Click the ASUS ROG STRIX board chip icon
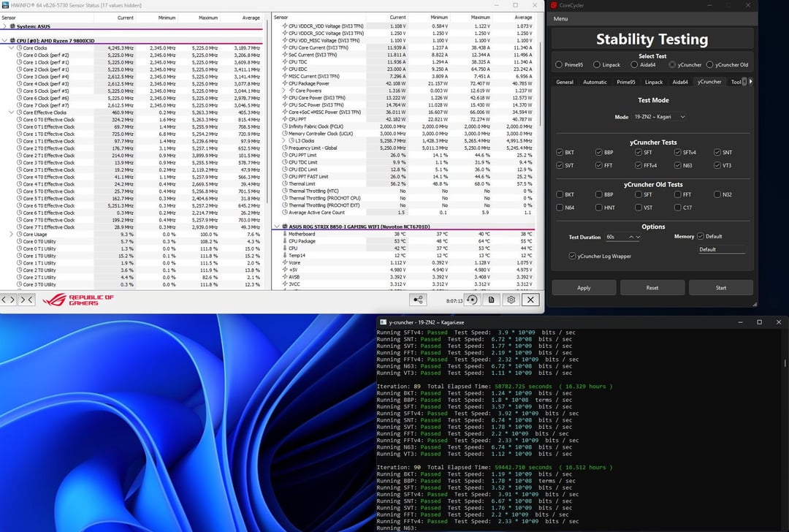Viewport: 789px width, 532px height. 285,227
